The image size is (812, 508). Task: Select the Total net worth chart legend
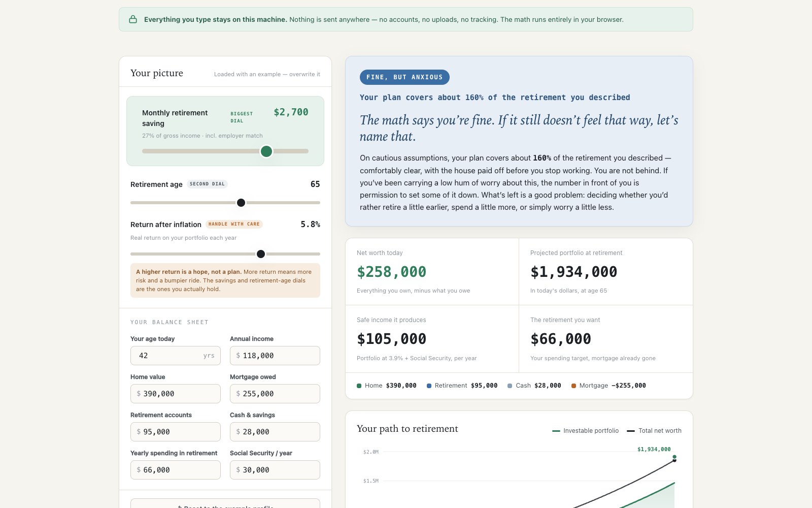[654, 431]
